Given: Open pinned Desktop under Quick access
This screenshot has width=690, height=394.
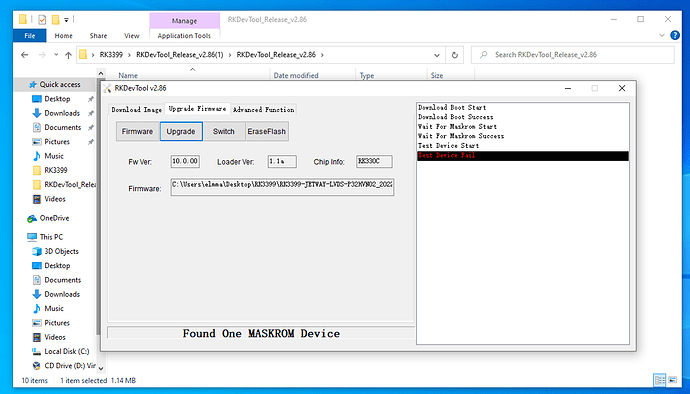Looking at the screenshot, I should pos(57,99).
